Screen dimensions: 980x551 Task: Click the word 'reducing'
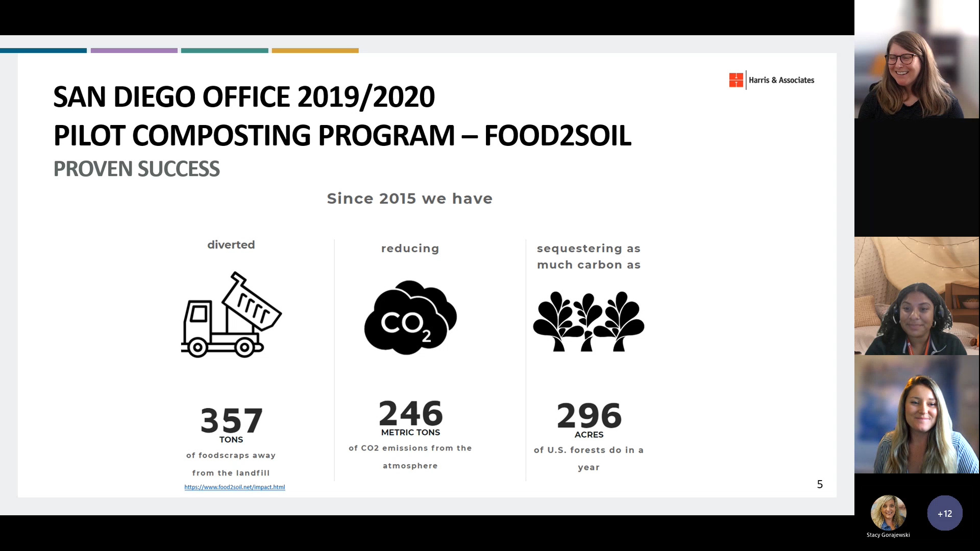(x=410, y=248)
